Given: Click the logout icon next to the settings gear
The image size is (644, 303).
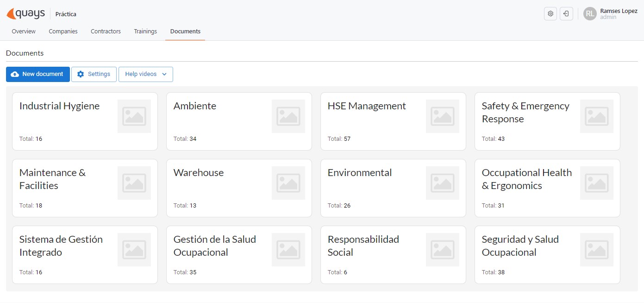Looking at the screenshot, I should pyautogui.click(x=566, y=13).
